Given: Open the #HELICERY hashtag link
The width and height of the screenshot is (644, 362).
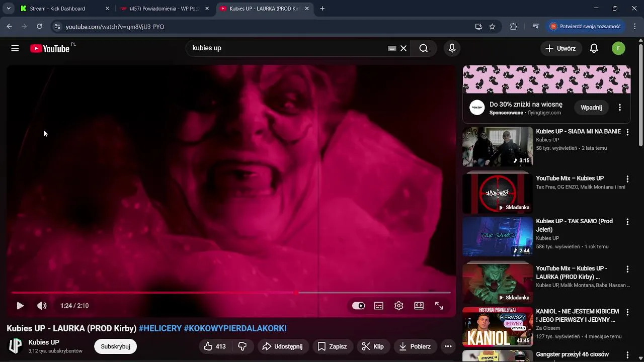Looking at the screenshot, I should coord(160,328).
